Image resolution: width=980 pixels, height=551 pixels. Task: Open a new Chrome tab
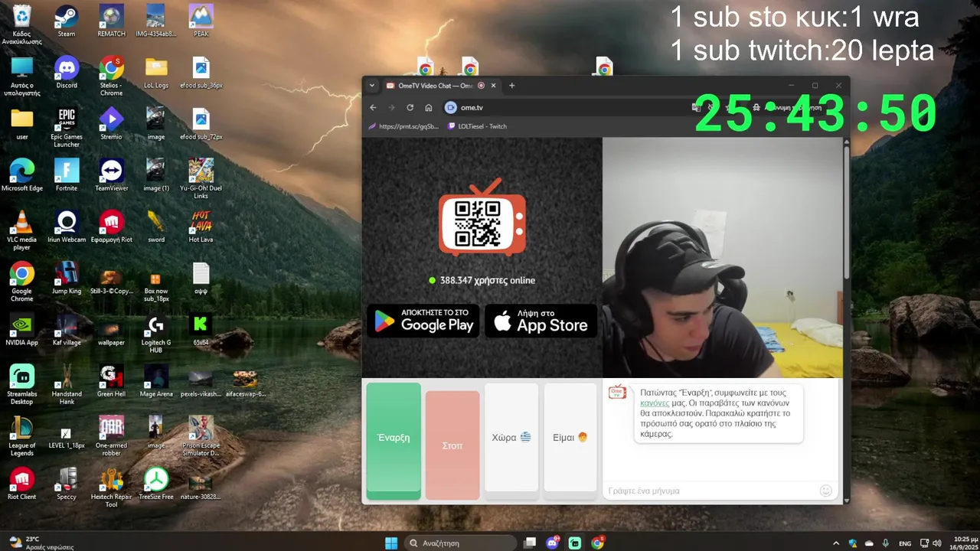pyautogui.click(x=512, y=86)
